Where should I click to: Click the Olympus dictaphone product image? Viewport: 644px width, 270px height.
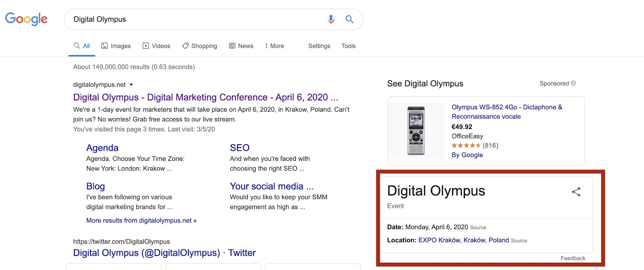click(x=416, y=131)
